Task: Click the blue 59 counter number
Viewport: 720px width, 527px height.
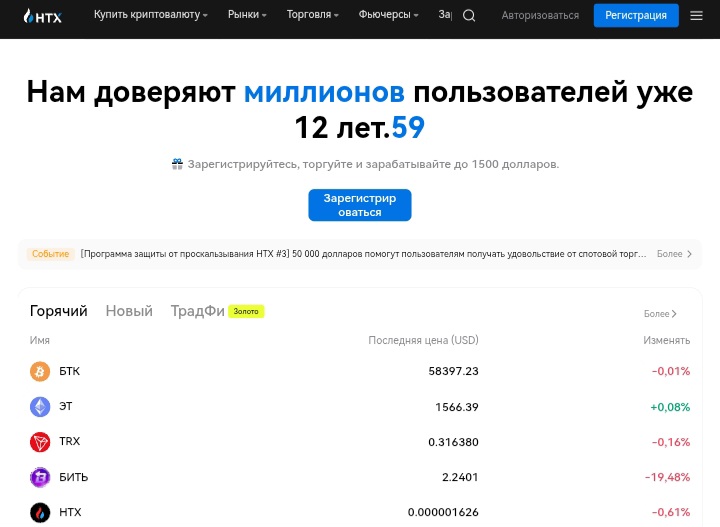Action: pyautogui.click(x=408, y=127)
